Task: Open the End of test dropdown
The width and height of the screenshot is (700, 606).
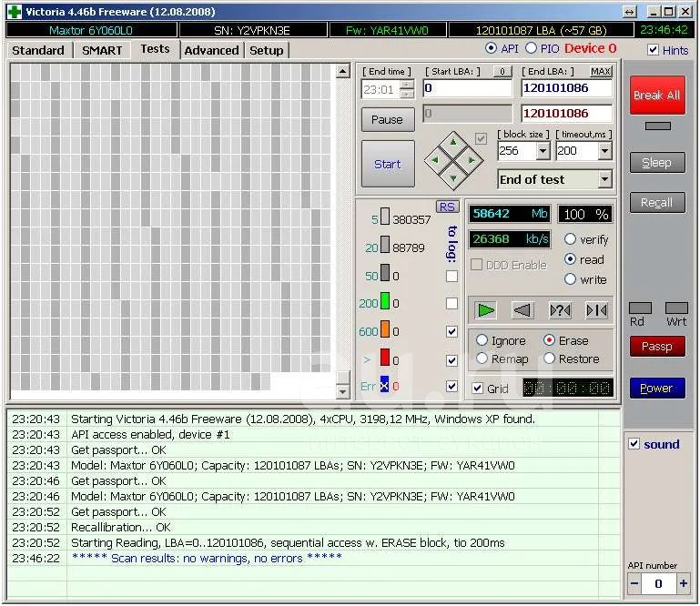Action: pyautogui.click(x=604, y=179)
